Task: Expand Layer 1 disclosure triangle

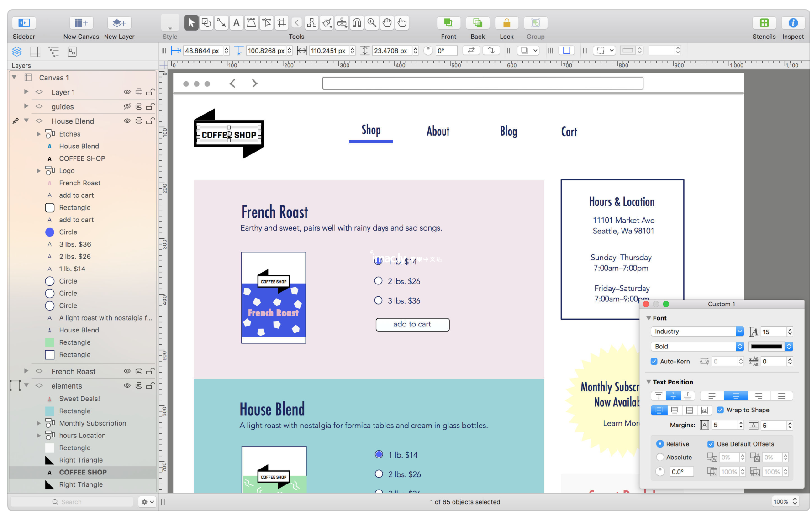Action: 26,92
